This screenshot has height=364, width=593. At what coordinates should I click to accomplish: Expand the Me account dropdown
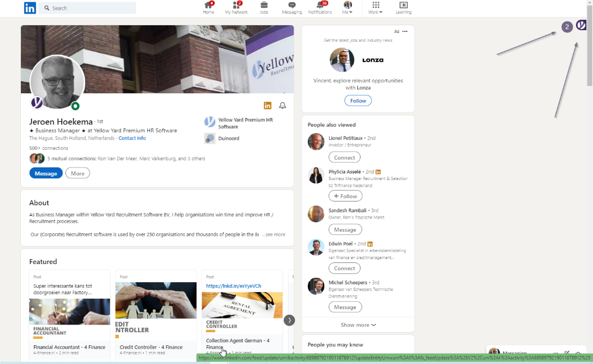click(347, 8)
